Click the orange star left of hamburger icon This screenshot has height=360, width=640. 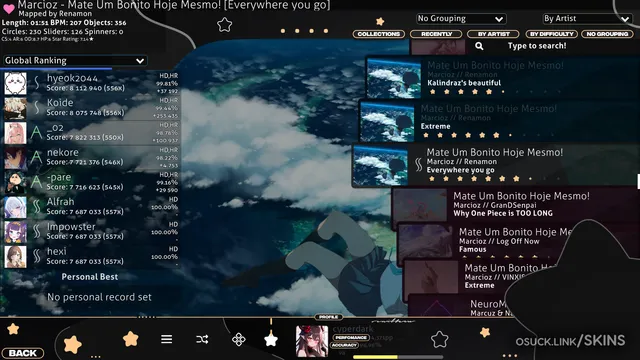tap(130, 339)
